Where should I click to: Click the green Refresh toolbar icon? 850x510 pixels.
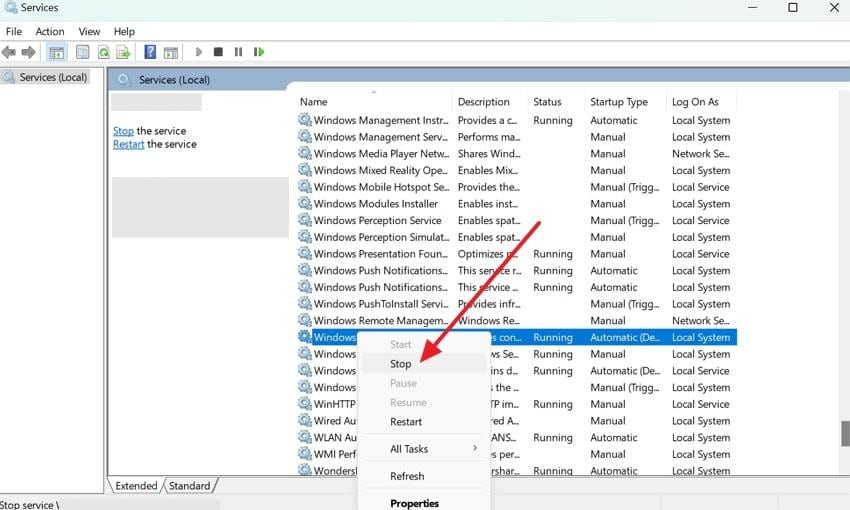tap(103, 52)
